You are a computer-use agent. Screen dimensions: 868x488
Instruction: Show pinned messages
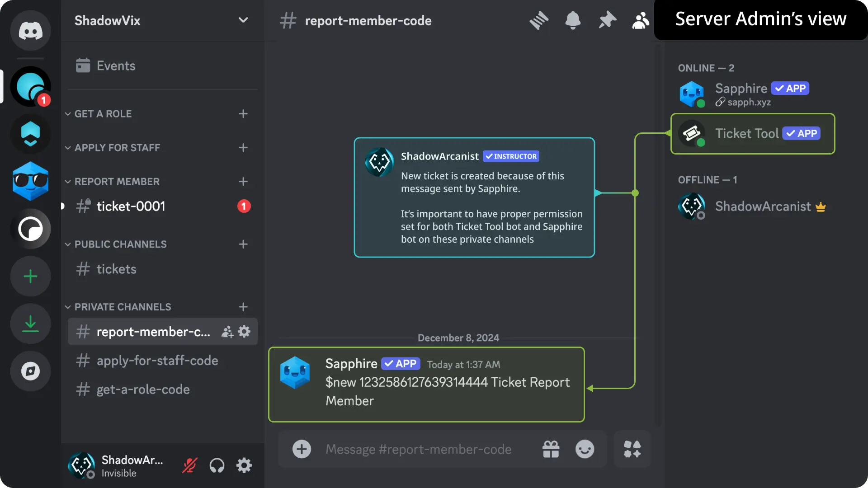pyautogui.click(x=607, y=20)
